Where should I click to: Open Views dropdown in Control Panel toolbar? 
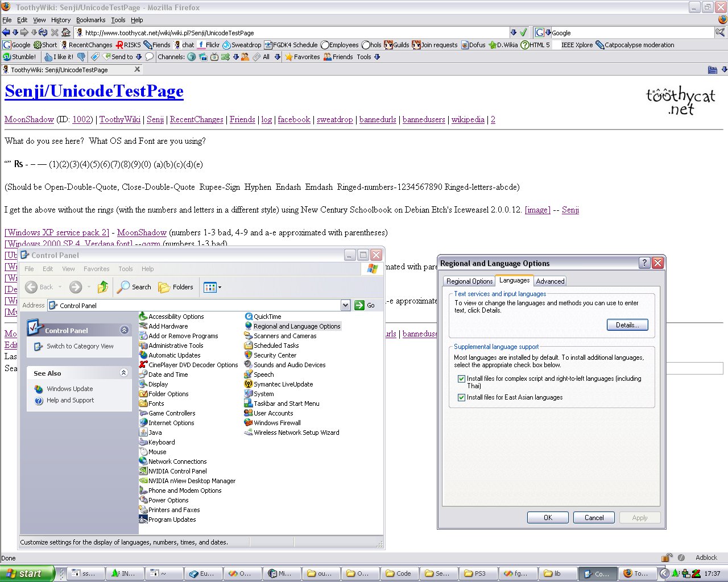click(x=220, y=287)
